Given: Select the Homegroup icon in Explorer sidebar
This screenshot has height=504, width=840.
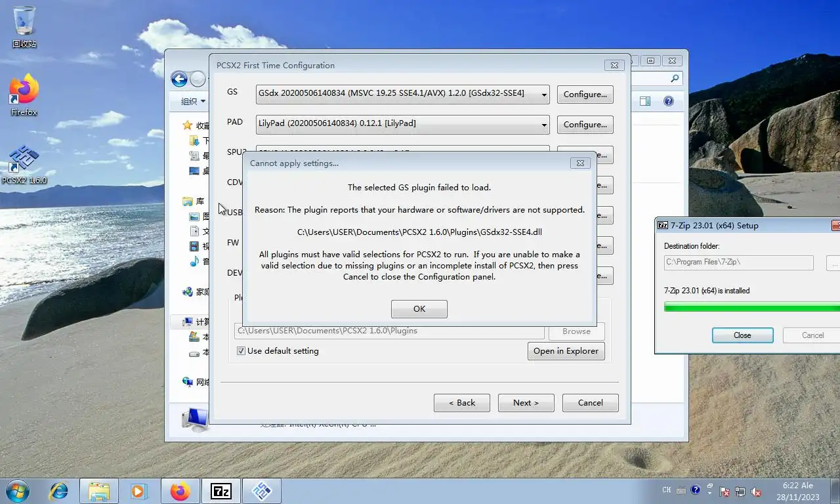Looking at the screenshot, I should tap(188, 292).
